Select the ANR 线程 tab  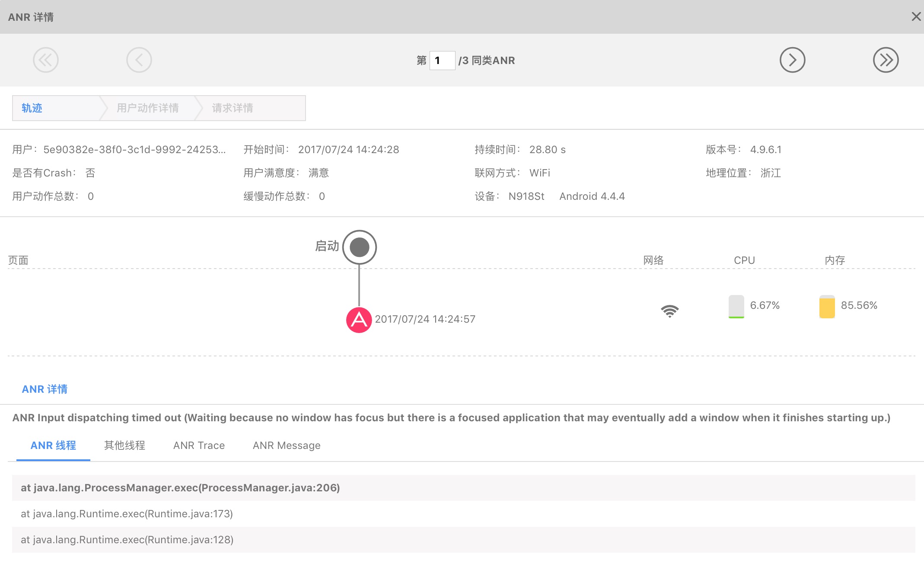[53, 445]
